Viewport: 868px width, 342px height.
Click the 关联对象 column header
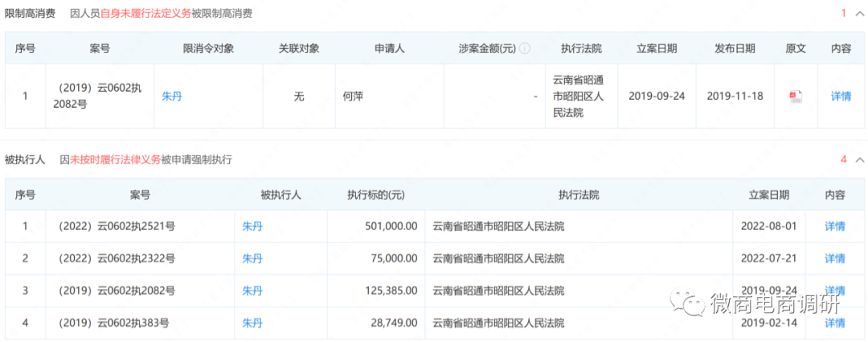click(x=299, y=49)
